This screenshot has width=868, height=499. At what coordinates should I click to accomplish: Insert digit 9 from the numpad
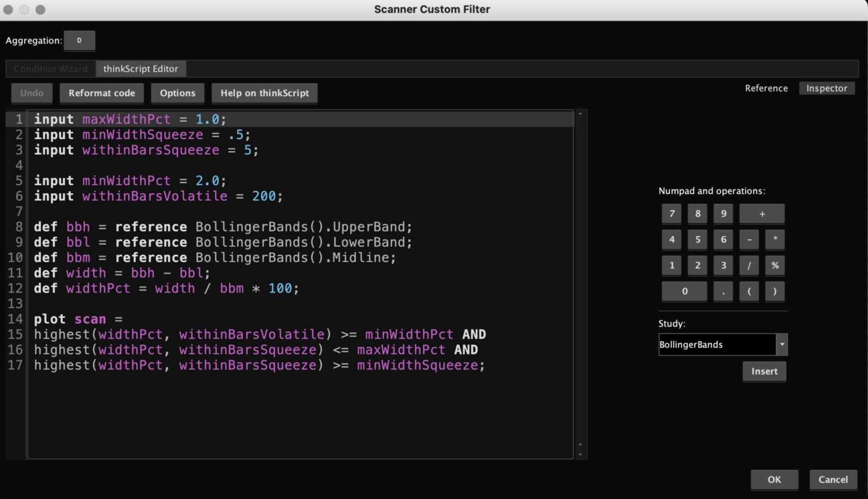[x=723, y=214]
